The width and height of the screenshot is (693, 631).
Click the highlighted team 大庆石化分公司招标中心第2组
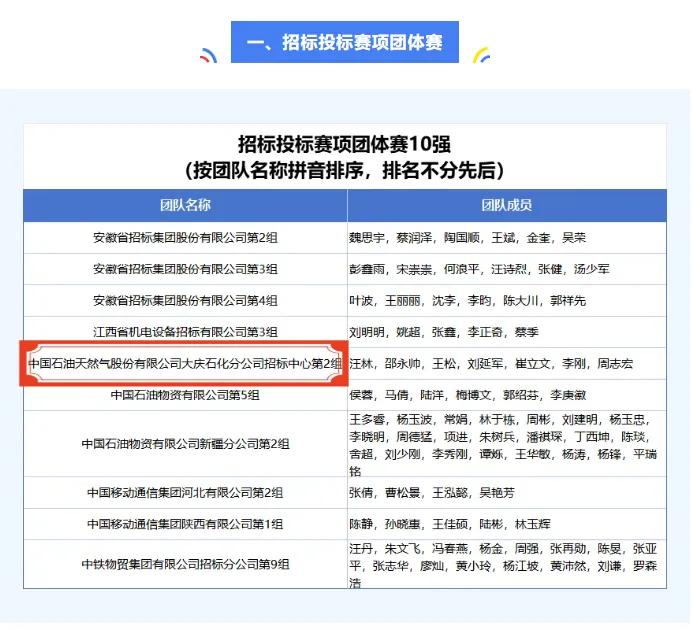(185, 364)
